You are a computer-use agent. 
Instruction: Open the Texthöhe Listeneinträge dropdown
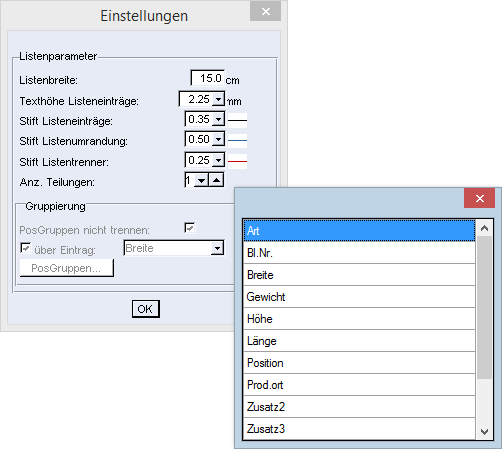[218, 99]
